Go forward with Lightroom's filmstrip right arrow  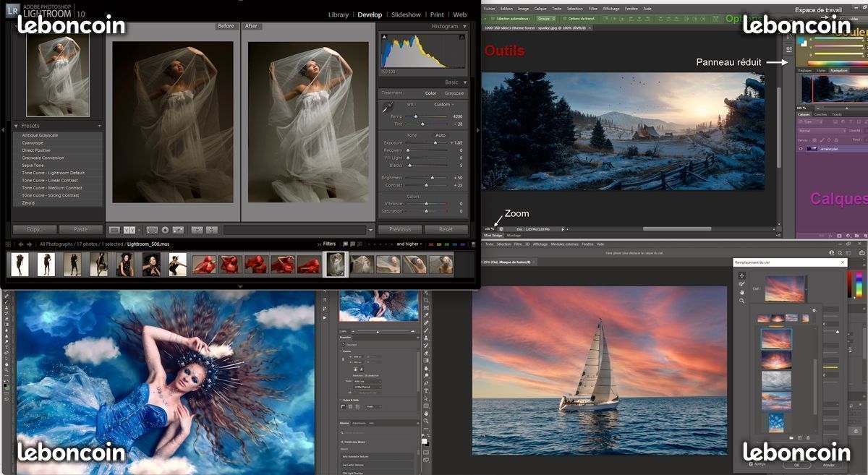tap(29, 244)
